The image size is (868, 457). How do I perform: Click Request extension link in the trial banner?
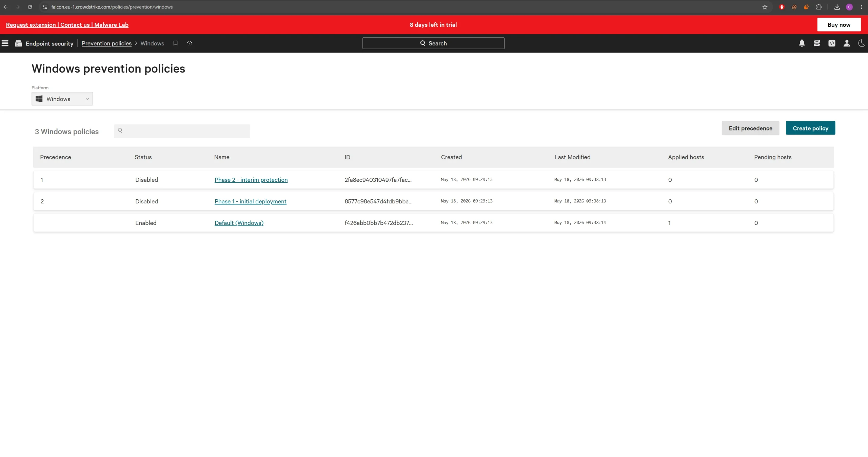31,24
